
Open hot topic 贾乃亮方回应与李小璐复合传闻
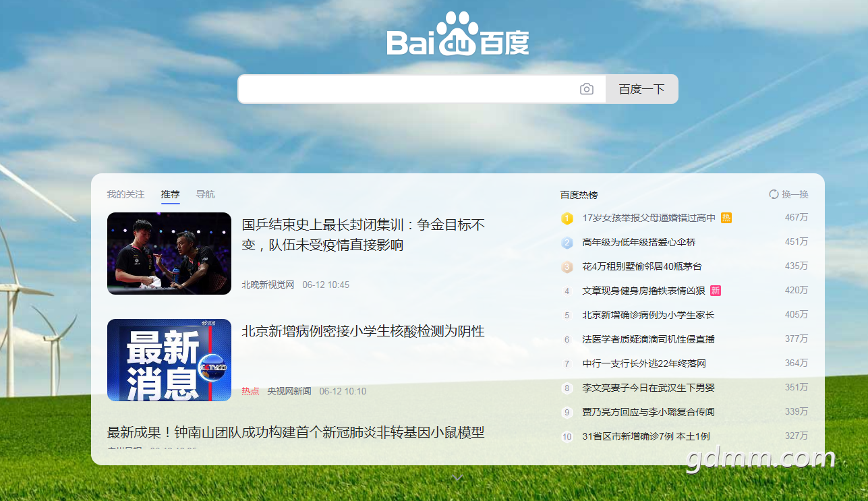point(649,412)
